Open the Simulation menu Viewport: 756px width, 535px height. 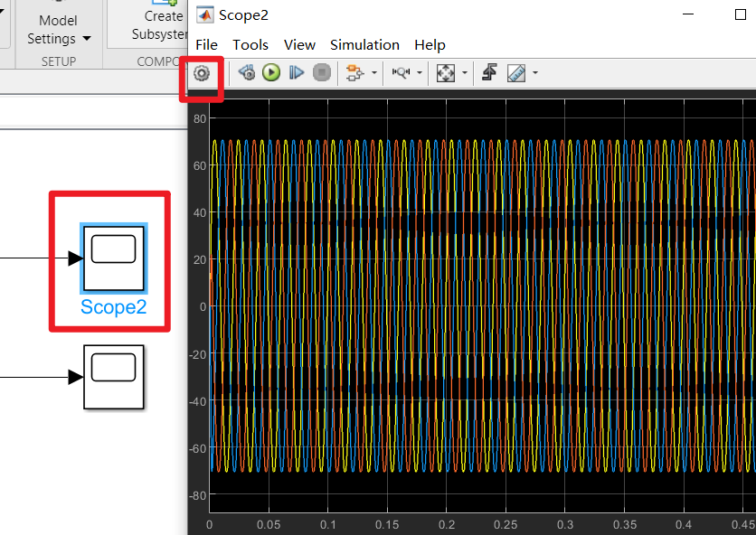click(364, 44)
